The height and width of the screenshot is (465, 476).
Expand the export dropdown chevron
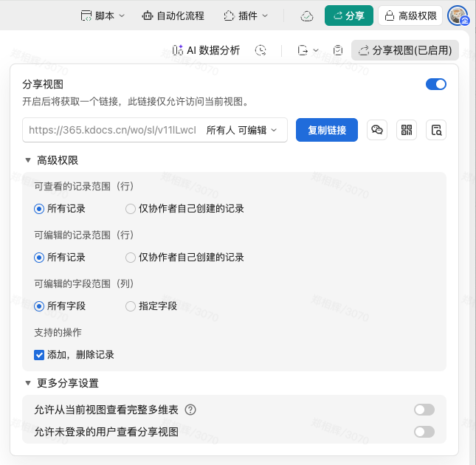click(316, 50)
